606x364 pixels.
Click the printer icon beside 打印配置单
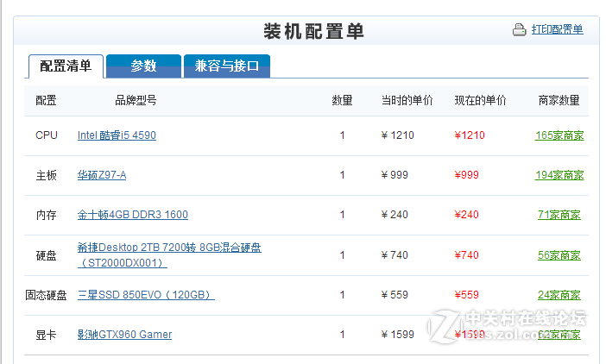coord(519,29)
